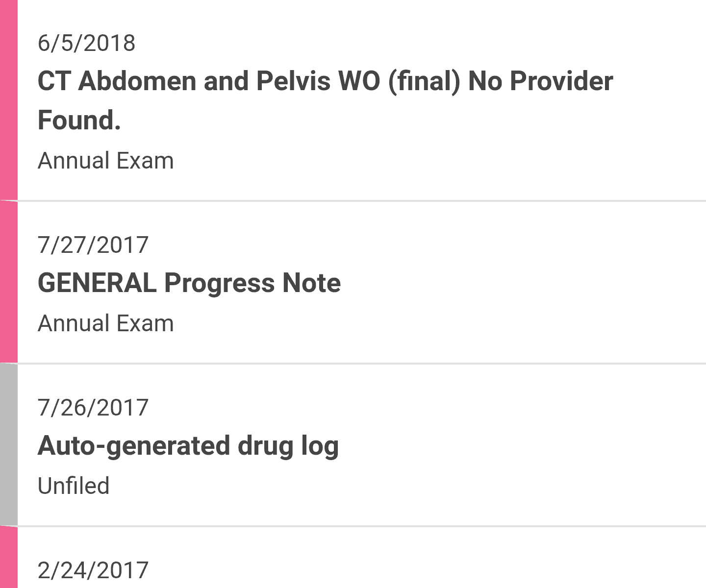Click the 6/5/2018 date label
Viewport: 706px width, 588px height.
point(86,43)
